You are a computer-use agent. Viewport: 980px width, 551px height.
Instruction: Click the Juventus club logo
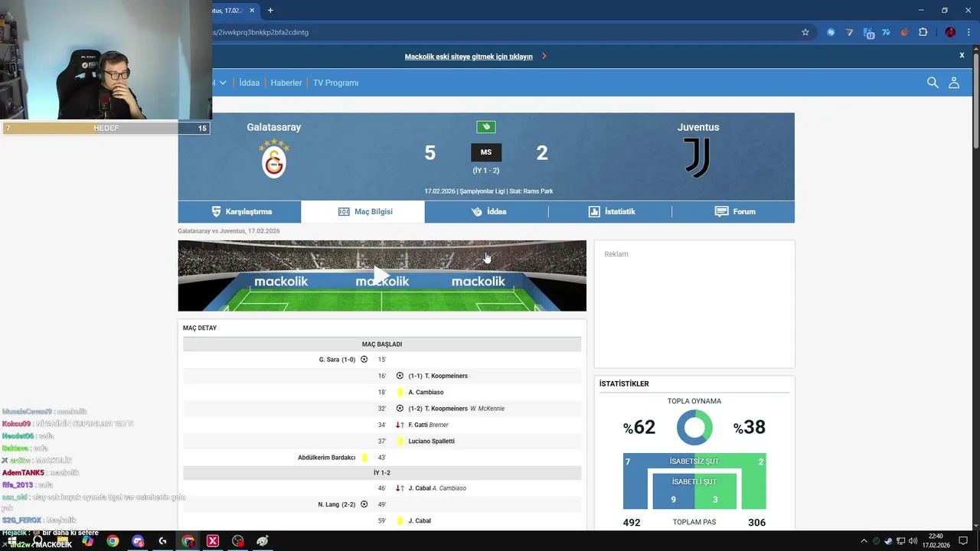697,158
